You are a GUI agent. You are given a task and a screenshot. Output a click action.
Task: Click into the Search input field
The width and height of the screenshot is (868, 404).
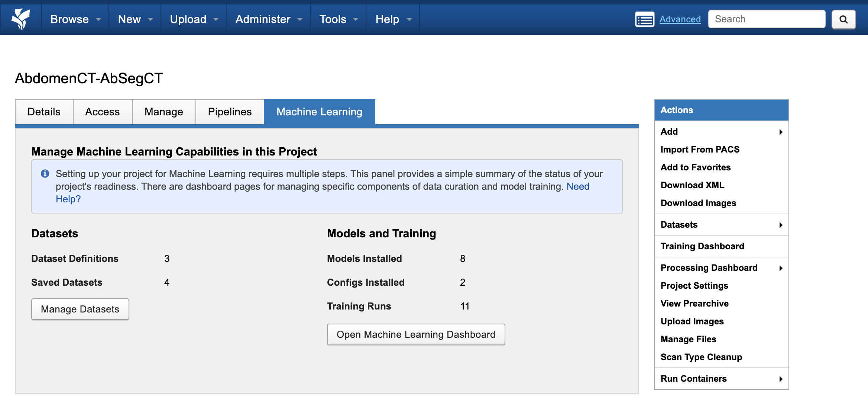(766, 19)
